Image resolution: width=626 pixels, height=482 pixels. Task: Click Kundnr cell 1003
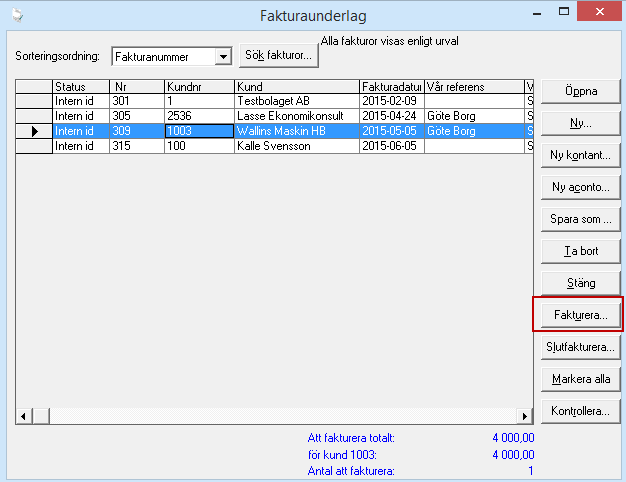(200, 131)
